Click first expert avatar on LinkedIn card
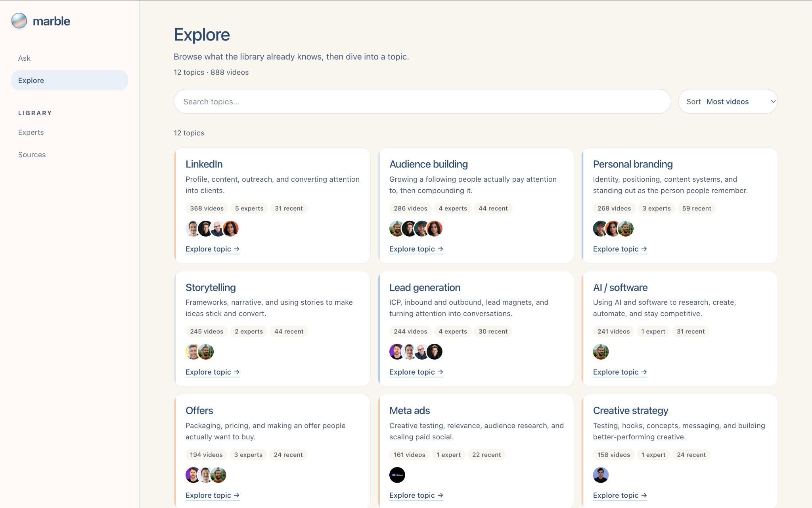The width and height of the screenshot is (812, 508). pos(193,229)
